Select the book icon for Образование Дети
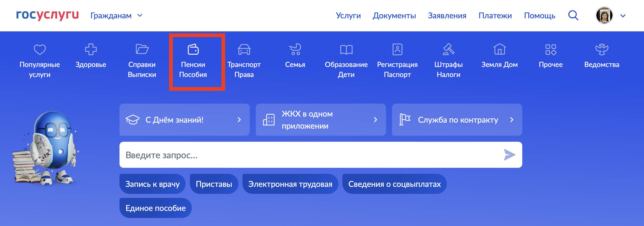This screenshot has width=644, height=226. [x=346, y=50]
